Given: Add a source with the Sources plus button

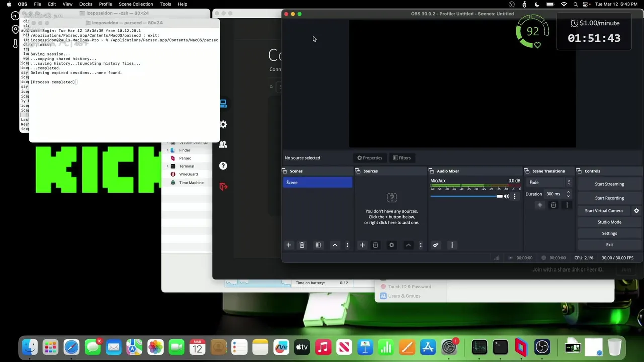Looking at the screenshot, I should 362,245.
